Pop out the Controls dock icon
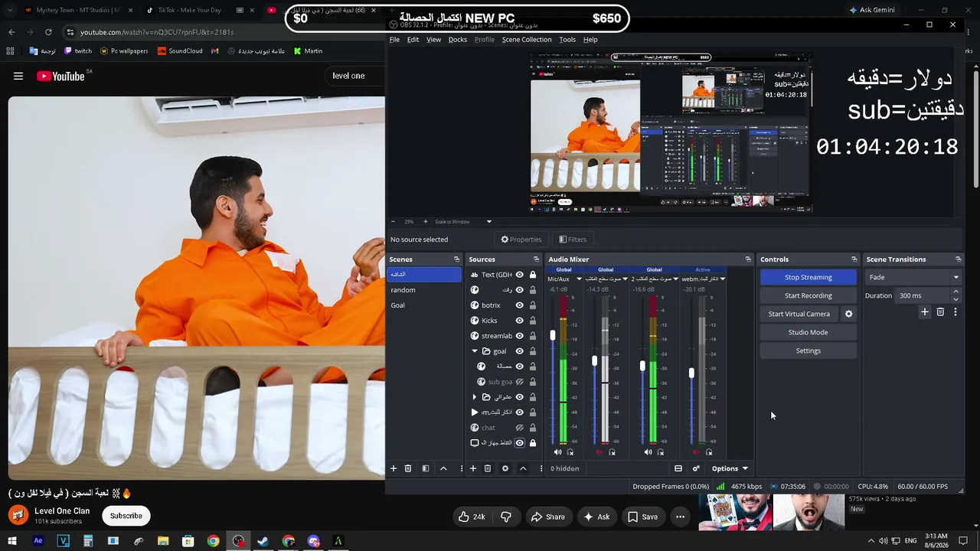This screenshot has height=551, width=980. tap(854, 259)
